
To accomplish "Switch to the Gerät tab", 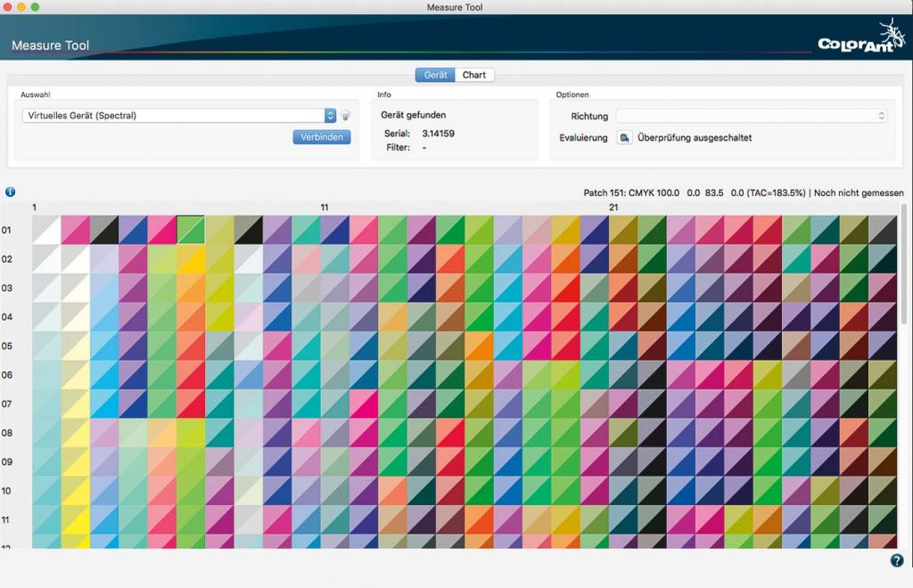I will click(x=435, y=75).
